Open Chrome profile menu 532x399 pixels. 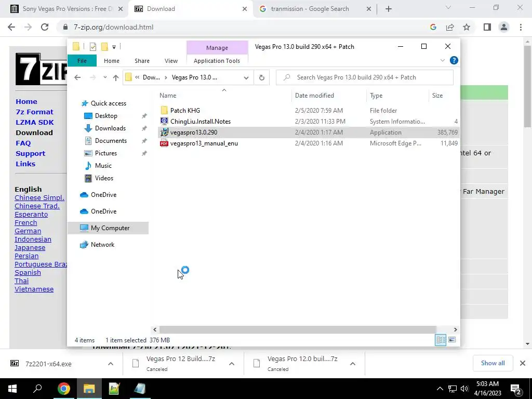tap(504, 27)
